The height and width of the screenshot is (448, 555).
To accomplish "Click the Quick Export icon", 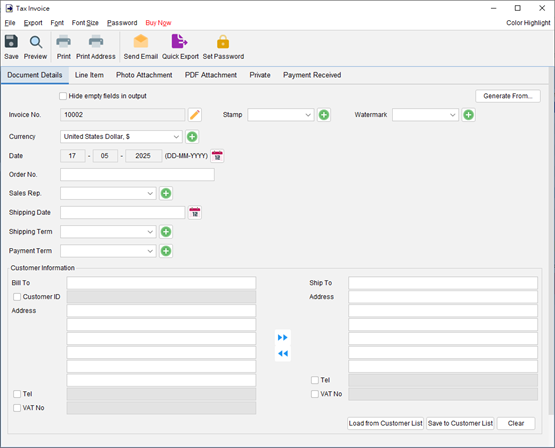I will click(179, 41).
